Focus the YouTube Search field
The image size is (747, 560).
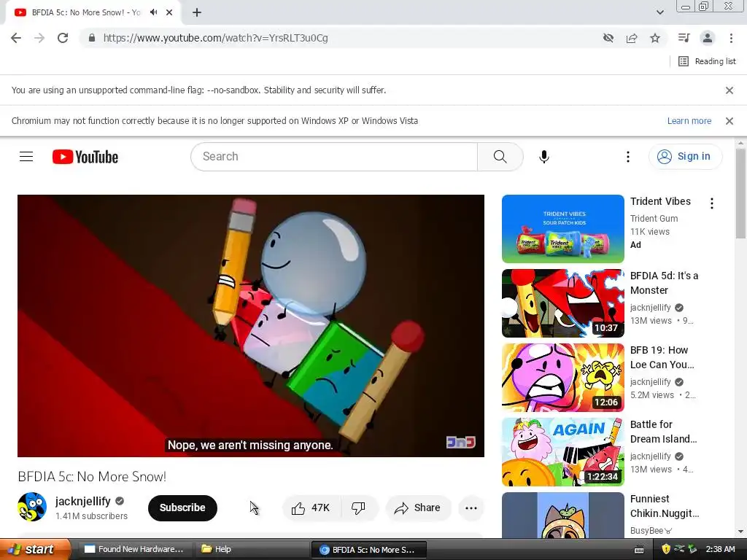(x=333, y=157)
